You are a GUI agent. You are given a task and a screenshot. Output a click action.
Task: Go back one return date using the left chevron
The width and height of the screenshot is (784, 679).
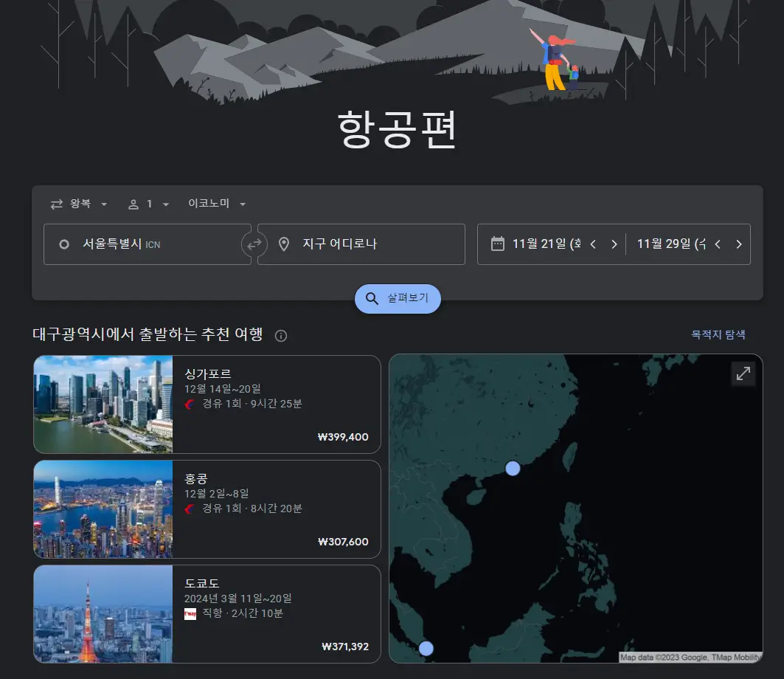(x=718, y=244)
